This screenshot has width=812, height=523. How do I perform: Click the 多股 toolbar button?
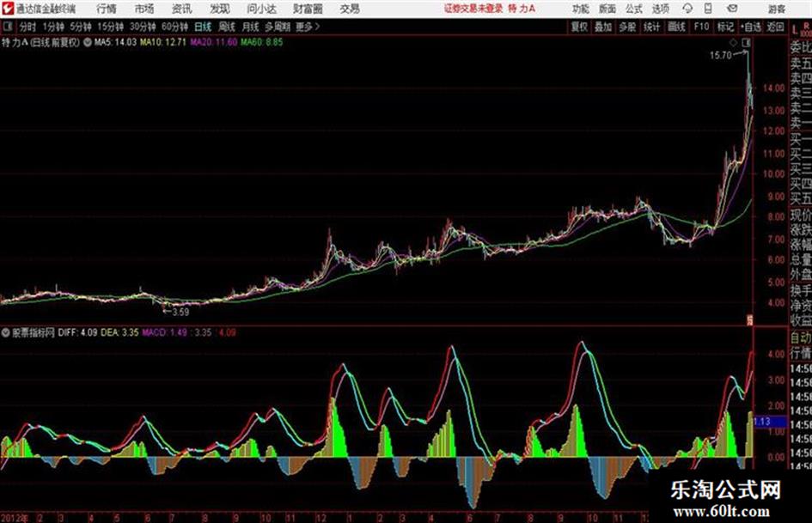pos(627,27)
